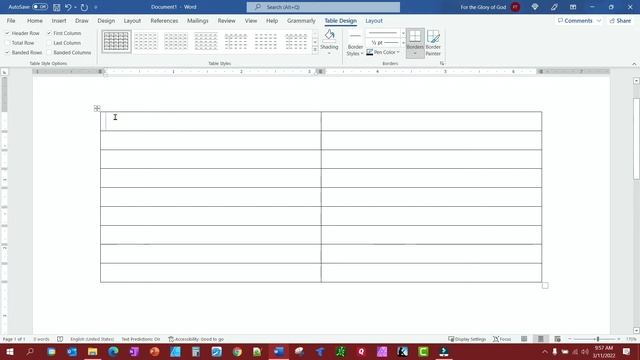Click the table resize handle at the table's corner
640x360 pixels.
click(x=545, y=286)
